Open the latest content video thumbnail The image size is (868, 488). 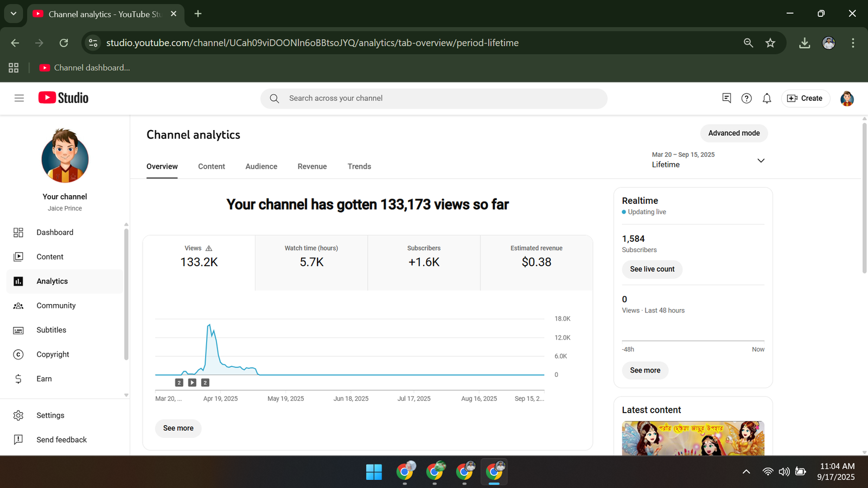pyautogui.click(x=692, y=438)
